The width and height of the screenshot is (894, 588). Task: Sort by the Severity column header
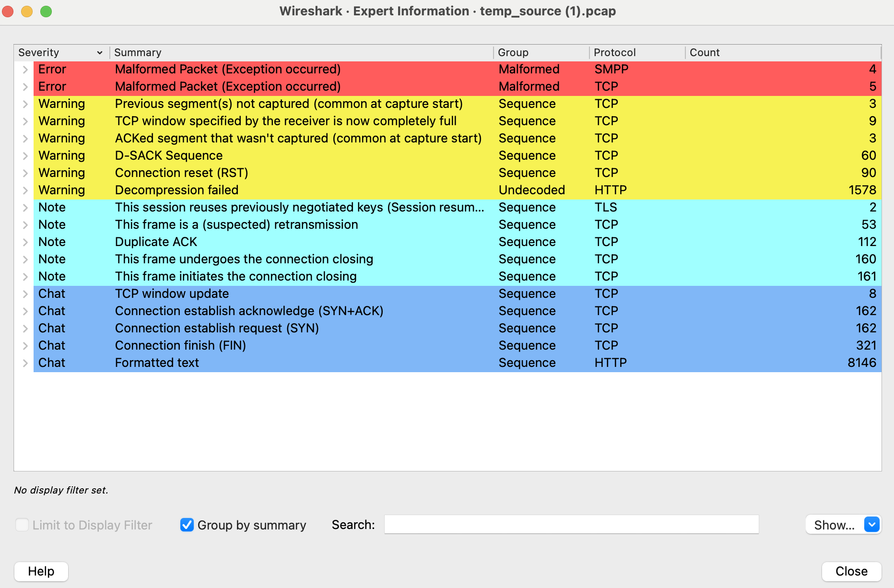(61, 53)
